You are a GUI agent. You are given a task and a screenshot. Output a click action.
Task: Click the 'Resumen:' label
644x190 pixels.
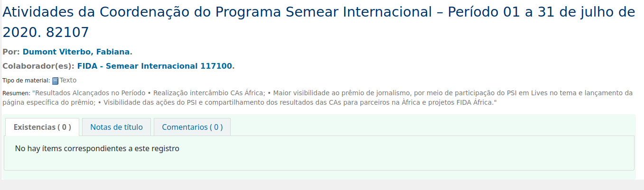coord(16,93)
